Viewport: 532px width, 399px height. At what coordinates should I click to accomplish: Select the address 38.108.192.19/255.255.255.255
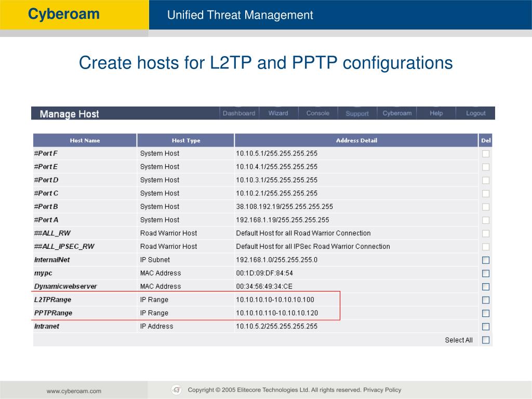coord(284,206)
